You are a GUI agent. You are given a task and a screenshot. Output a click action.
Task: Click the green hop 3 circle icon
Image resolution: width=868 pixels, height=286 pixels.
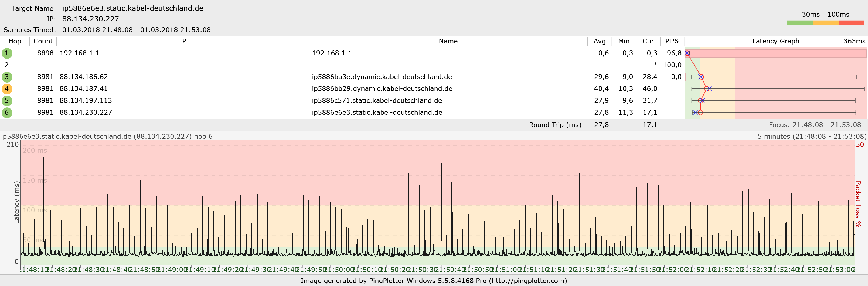7,77
